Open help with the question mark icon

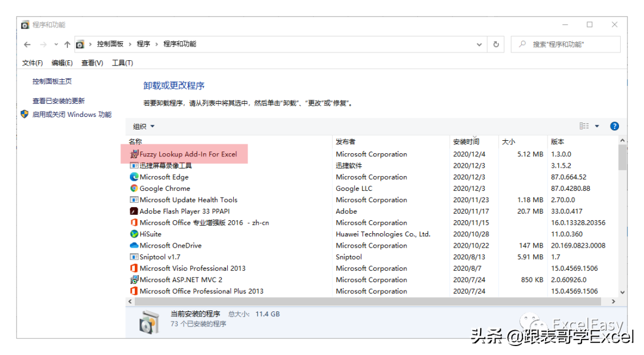(x=614, y=126)
